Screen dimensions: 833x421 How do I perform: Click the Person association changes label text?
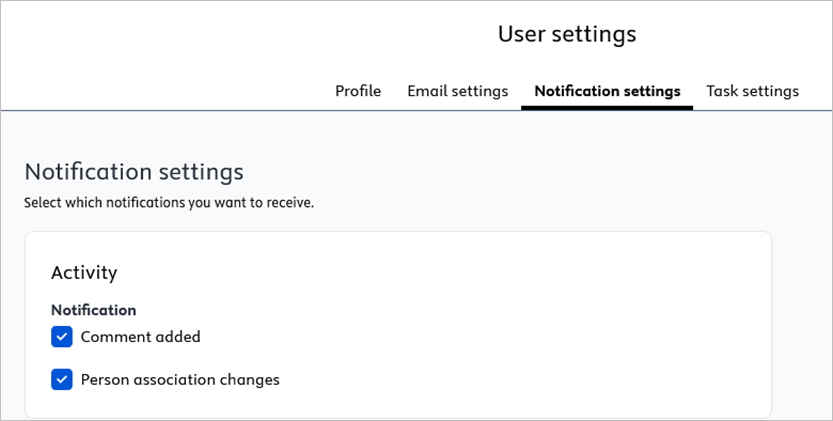[180, 380]
